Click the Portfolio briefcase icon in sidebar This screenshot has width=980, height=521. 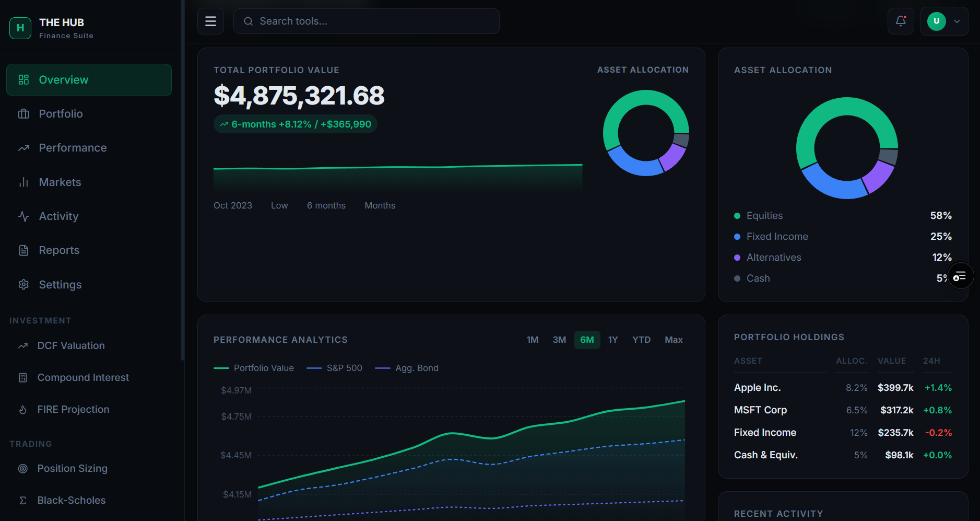(x=23, y=114)
